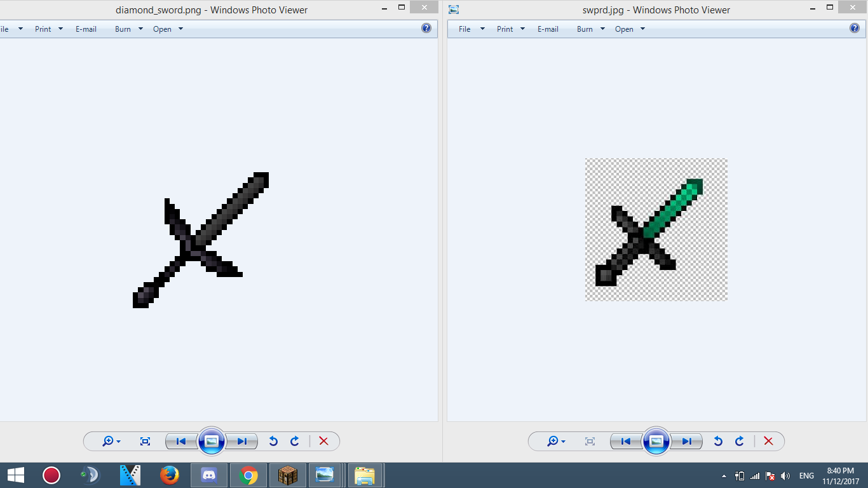The width and height of the screenshot is (868, 488).
Task: Click Actual size button in diamond_sword.png window
Action: (145, 441)
